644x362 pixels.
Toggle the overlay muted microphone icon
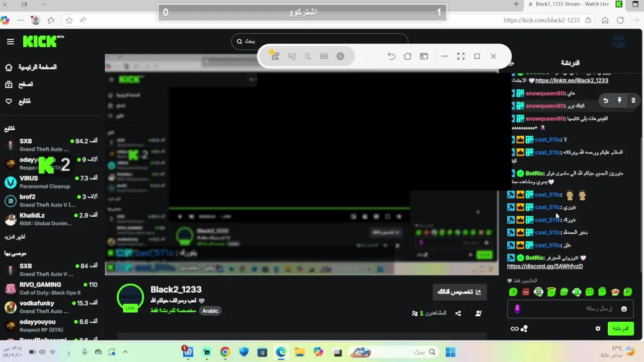tap(308, 56)
